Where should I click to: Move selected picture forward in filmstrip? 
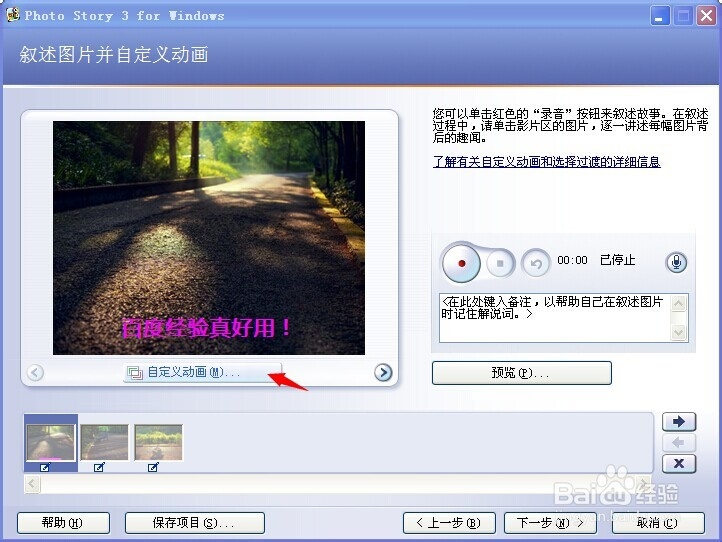679,421
